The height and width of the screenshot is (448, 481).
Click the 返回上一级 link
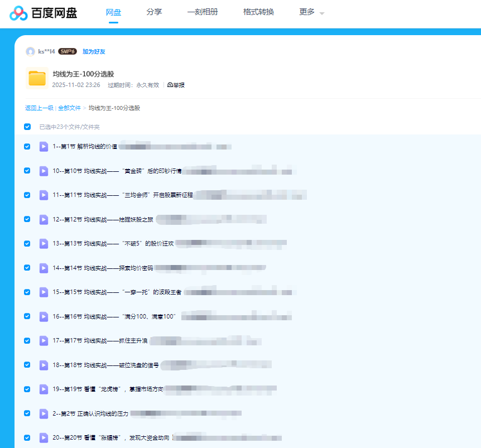[38, 108]
